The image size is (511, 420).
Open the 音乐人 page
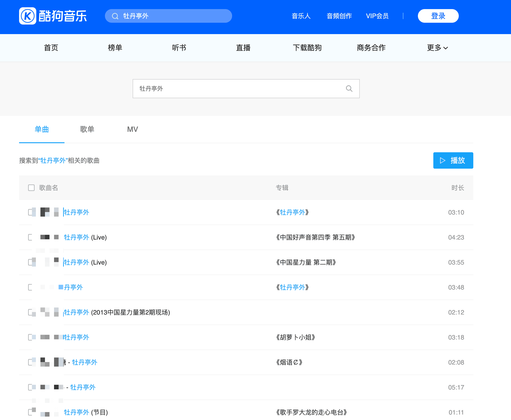click(x=301, y=16)
